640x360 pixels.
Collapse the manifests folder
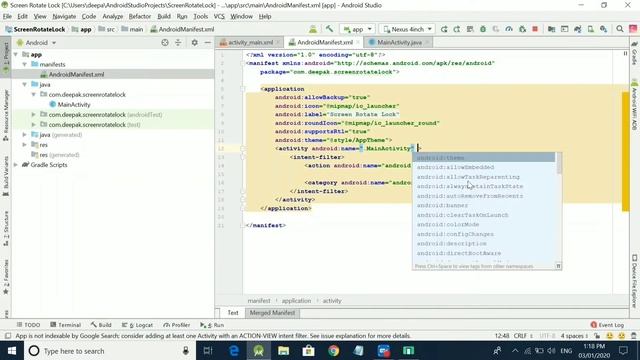tap(25, 64)
